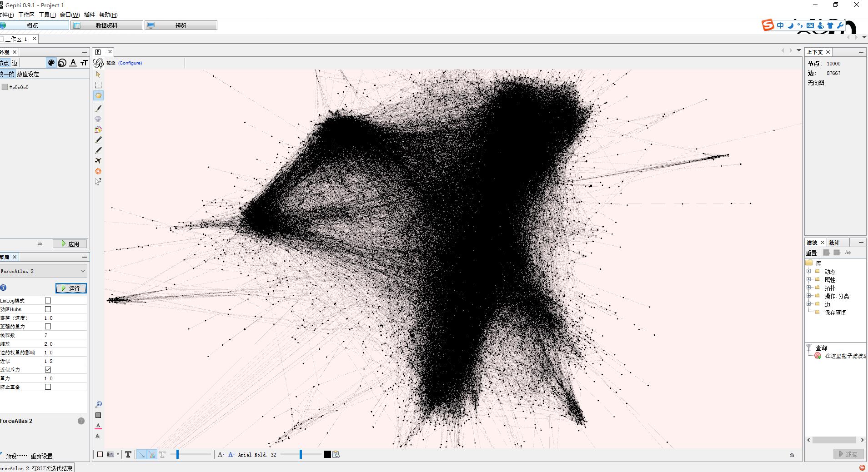The image size is (868, 472).
Task: Select the edit node attributes tool
Action: tap(98, 182)
